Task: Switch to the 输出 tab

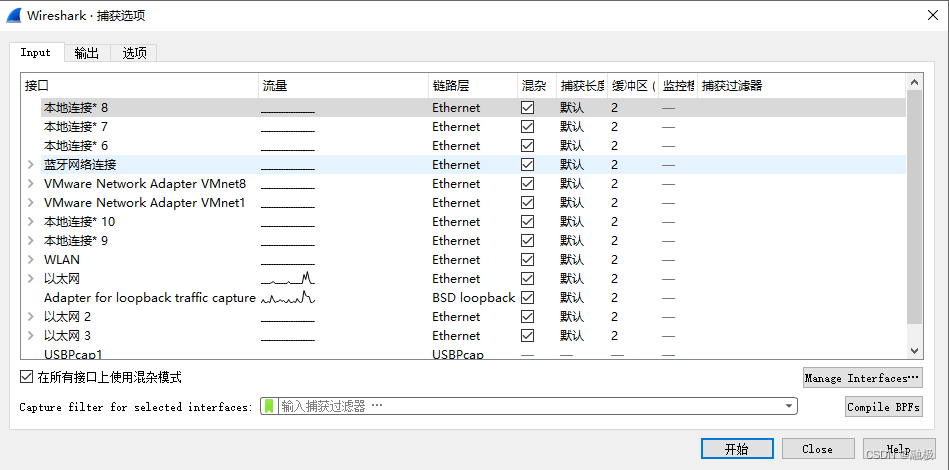Action: [87, 53]
